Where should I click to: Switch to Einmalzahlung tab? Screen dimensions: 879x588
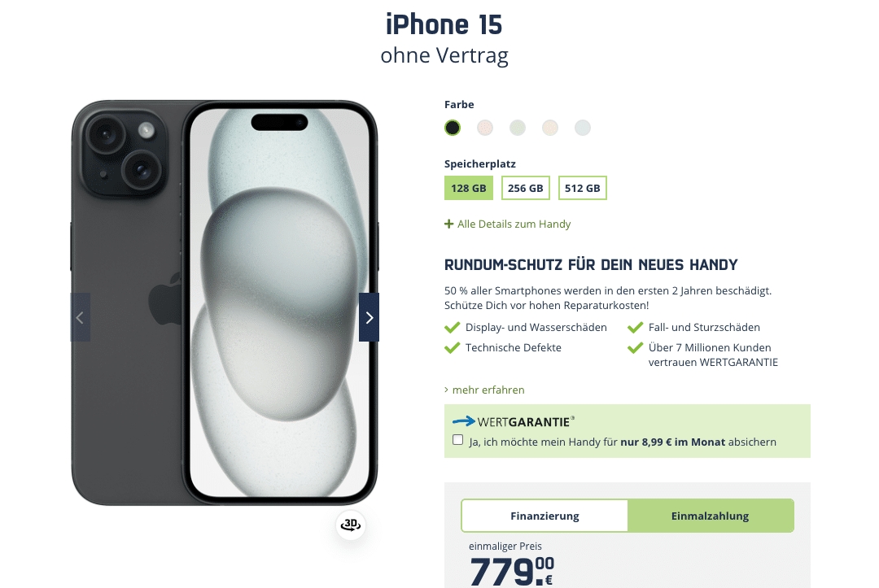pos(711,516)
